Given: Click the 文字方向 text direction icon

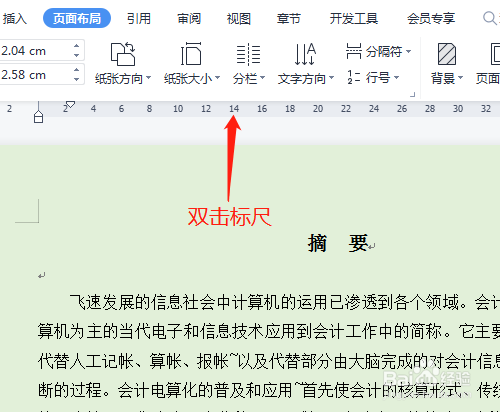Looking at the screenshot, I should (x=305, y=54).
